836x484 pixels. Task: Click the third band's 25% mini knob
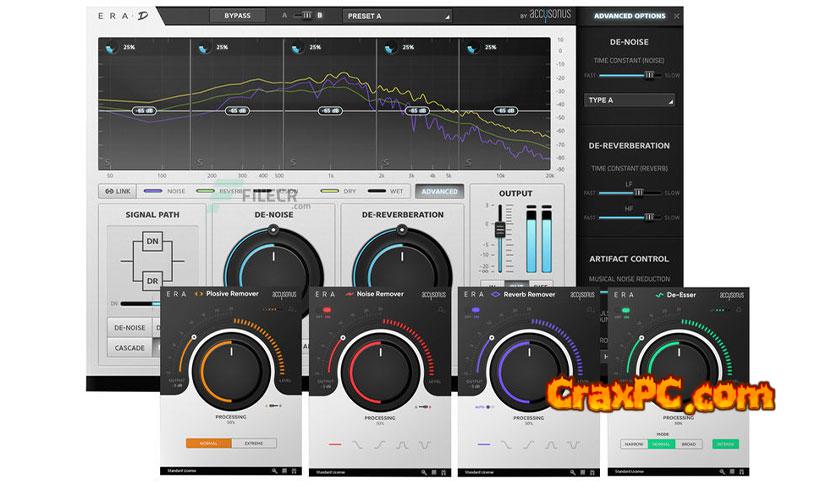click(x=296, y=49)
